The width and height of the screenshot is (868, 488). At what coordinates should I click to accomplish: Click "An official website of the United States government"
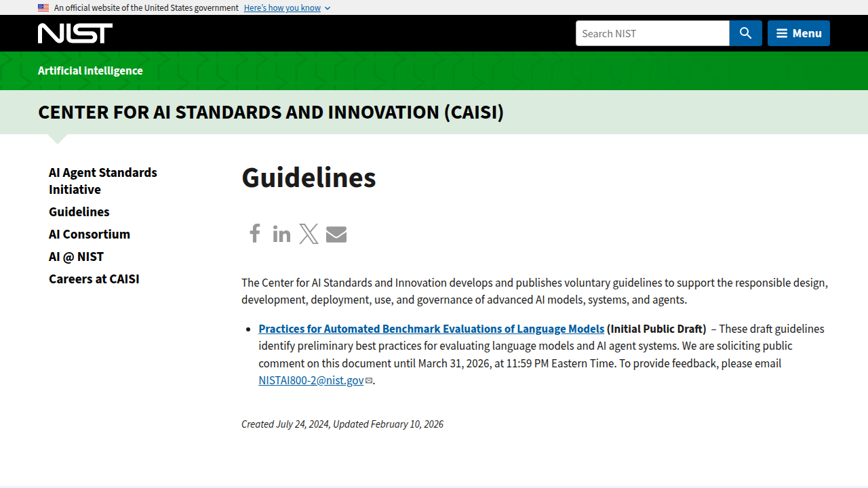(146, 8)
